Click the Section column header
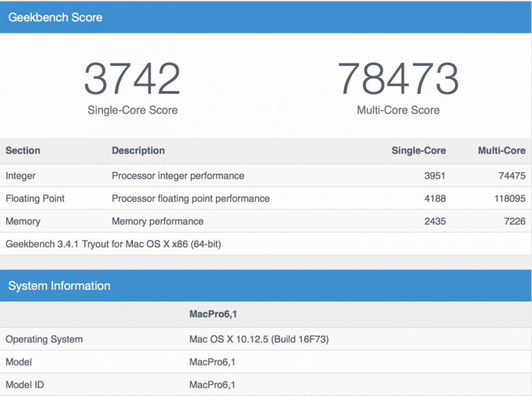This screenshot has width=532, height=396. coord(23,150)
